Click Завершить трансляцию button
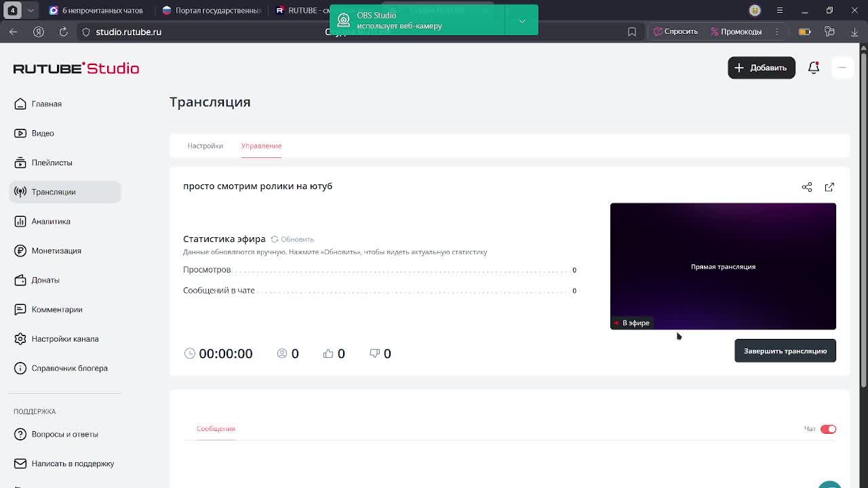This screenshot has width=868, height=488. pos(785,351)
